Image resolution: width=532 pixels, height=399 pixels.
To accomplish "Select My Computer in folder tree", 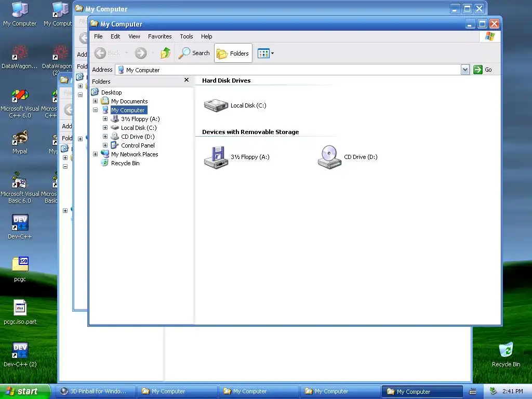I will coord(128,110).
